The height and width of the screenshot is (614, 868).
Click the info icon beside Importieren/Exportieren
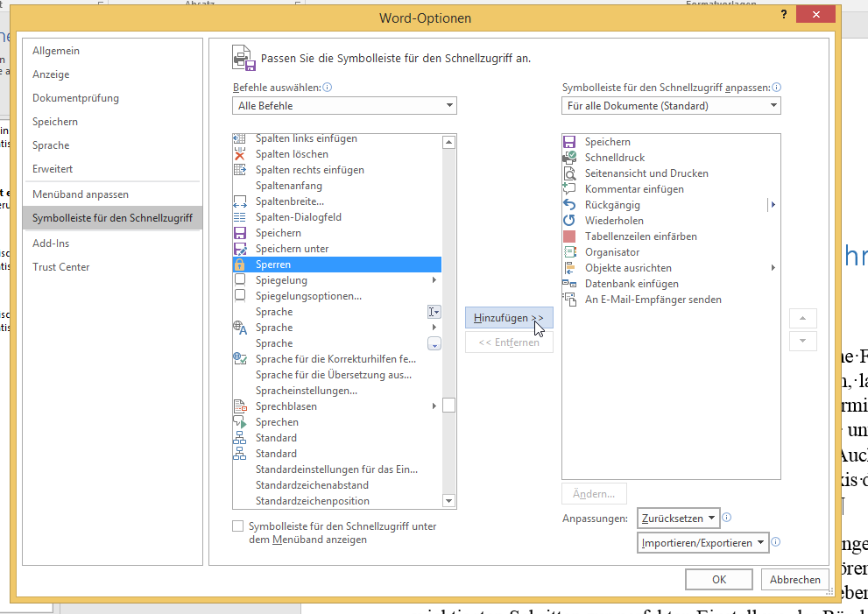tap(775, 542)
